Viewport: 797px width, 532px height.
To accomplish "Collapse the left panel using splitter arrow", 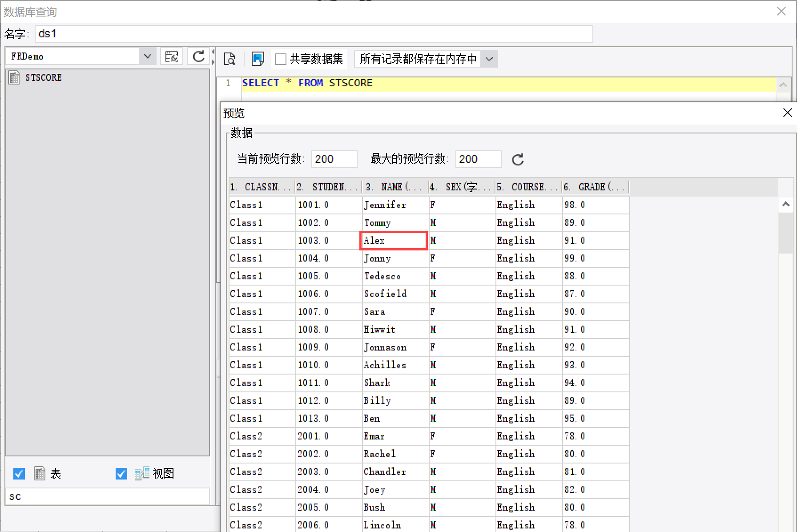I will [213, 52].
